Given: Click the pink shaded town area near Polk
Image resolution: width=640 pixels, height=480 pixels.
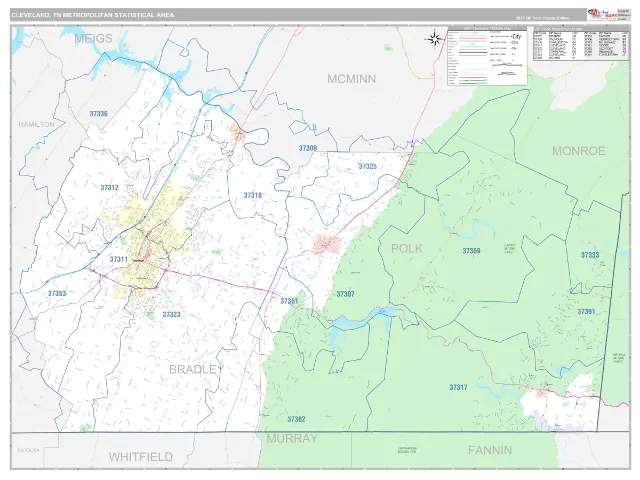Looking at the screenshot, I should [x=327, y=244].
